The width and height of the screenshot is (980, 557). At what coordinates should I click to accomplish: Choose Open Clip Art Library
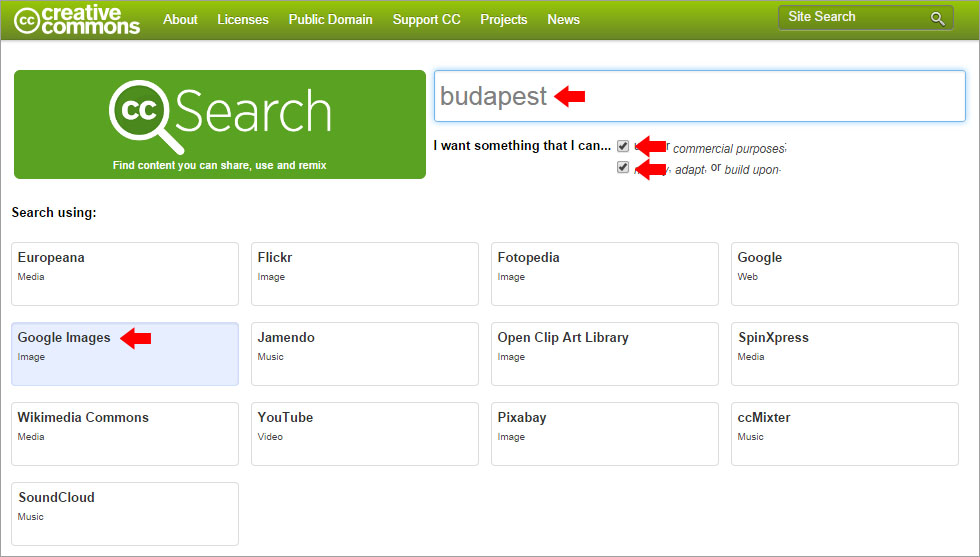coord(605,354)
